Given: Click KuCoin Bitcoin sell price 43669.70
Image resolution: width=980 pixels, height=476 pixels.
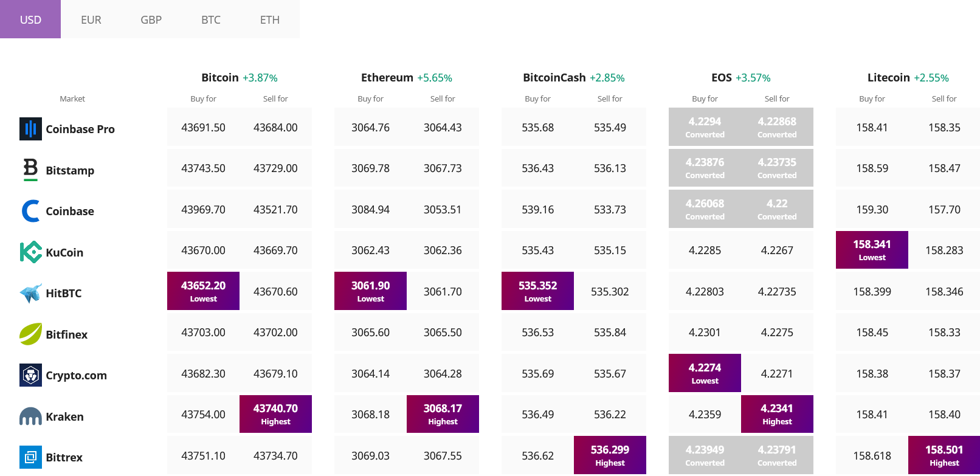Looking at the screenshot, I should pos(275,250).
